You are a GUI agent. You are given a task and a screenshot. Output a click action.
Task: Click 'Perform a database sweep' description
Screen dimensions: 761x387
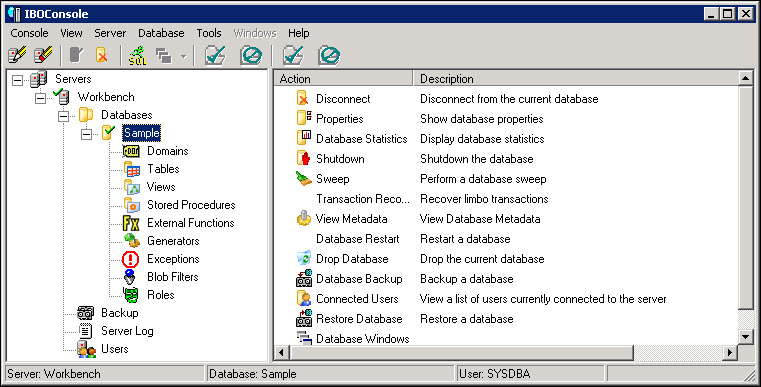tap(483, 179)
